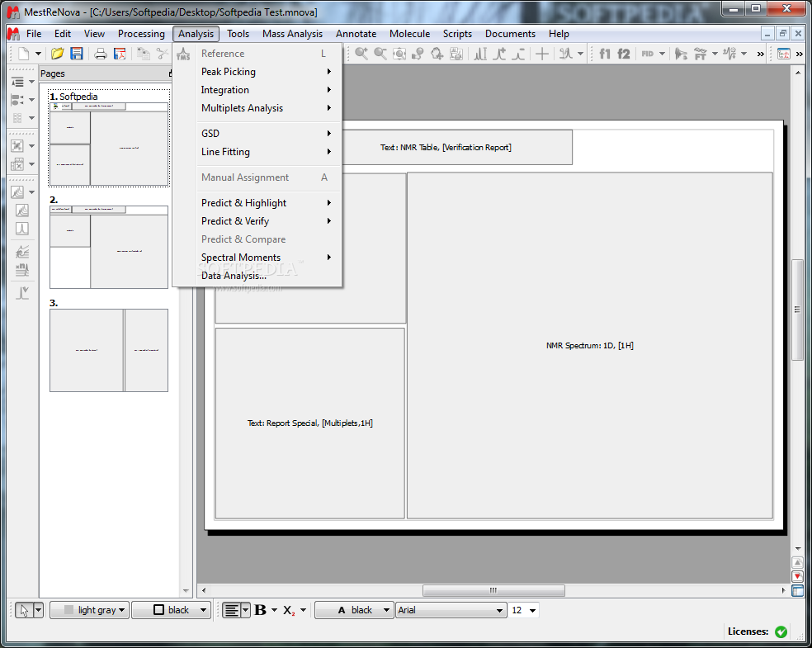Print using the printer icon
Viewport: 812px width, 648px height.
[x=101, y=54]
